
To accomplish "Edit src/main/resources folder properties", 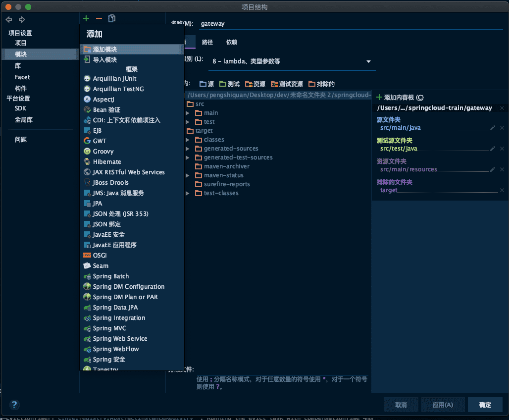I will [493, 169].
